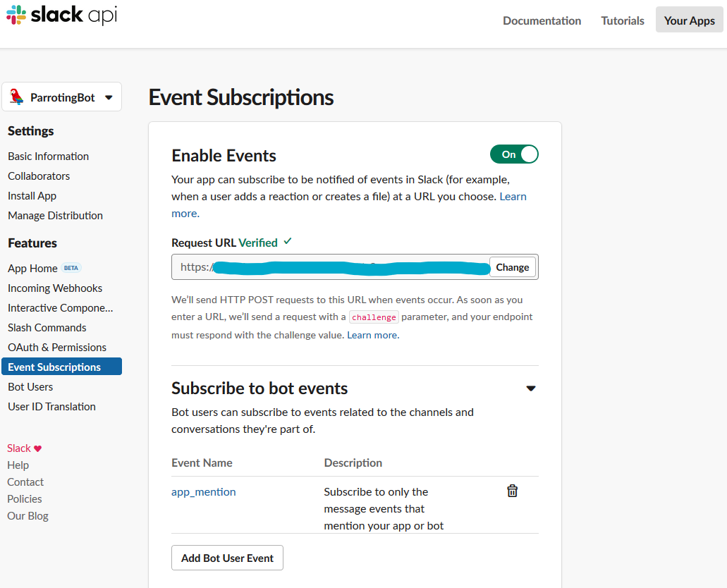Go to Your Apps

tap(689, 20)
